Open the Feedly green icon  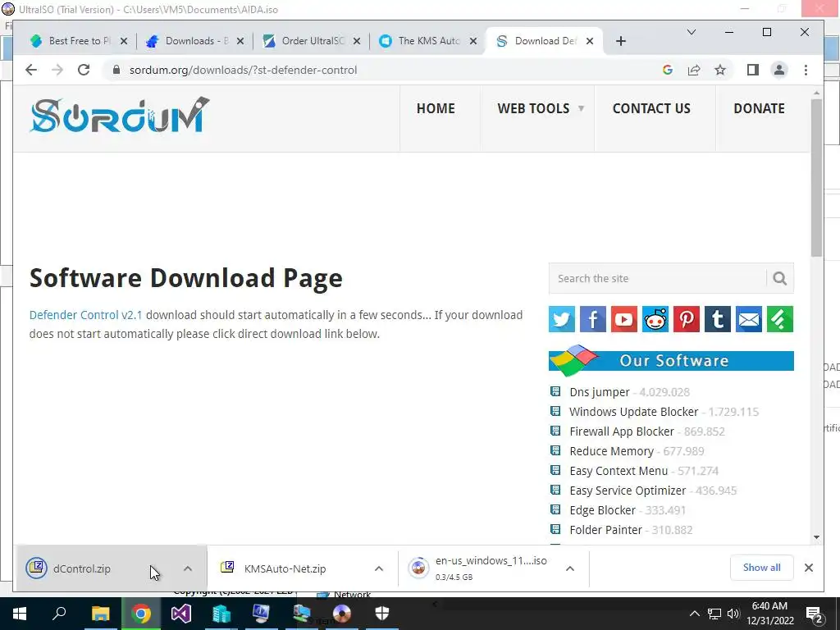coord(780,319)
